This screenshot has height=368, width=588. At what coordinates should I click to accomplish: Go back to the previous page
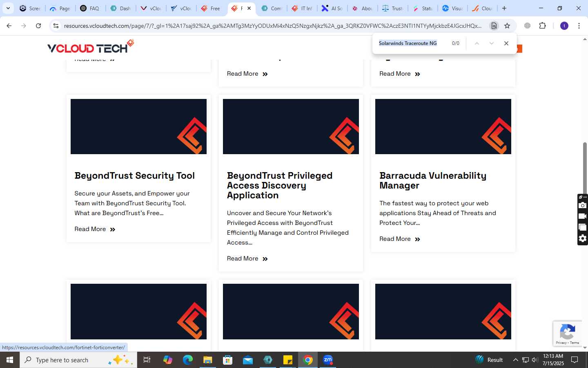(x=9, y=26)
